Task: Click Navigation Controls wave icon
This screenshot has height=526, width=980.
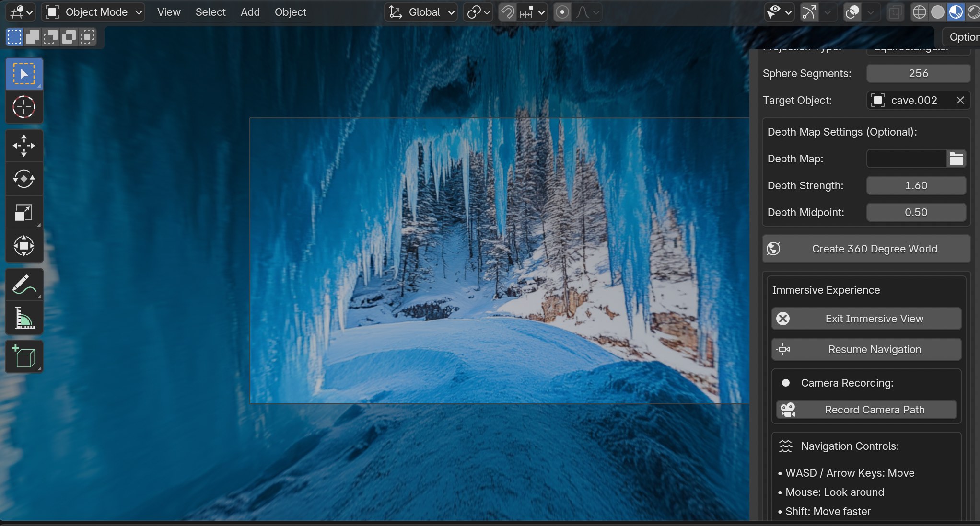Action: 785,446
